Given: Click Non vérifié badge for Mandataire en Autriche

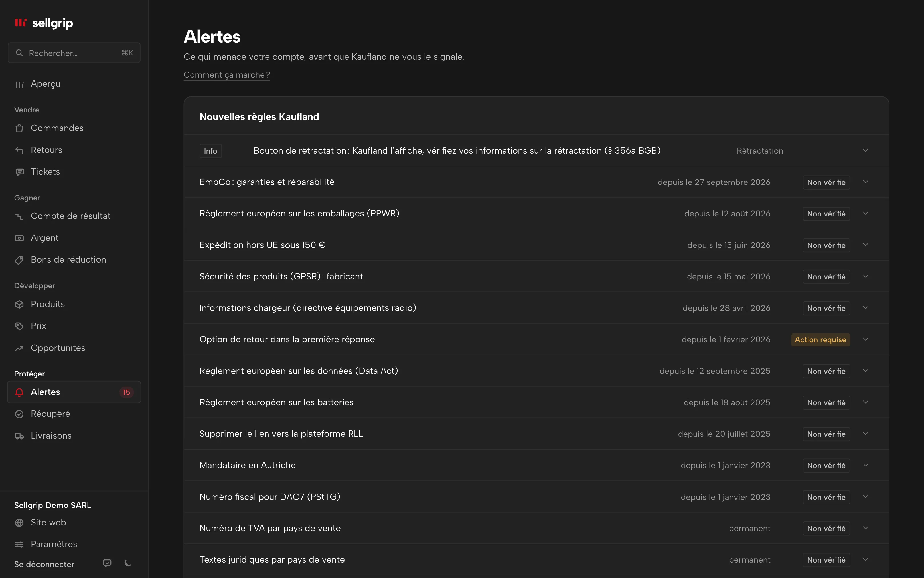Looking at the screenshot, I should [826, 466].
